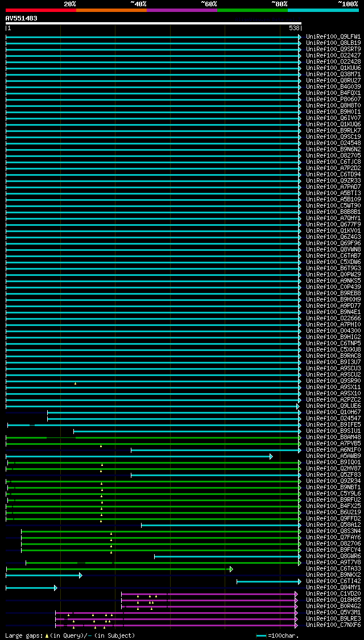
Task: Select the UniRef100_O22666 label
Action: (x=333, y=319)
